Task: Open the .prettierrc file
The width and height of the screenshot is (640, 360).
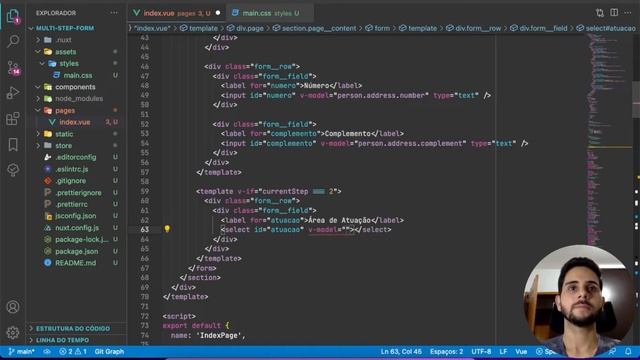Action: click(x=72, y=204)
